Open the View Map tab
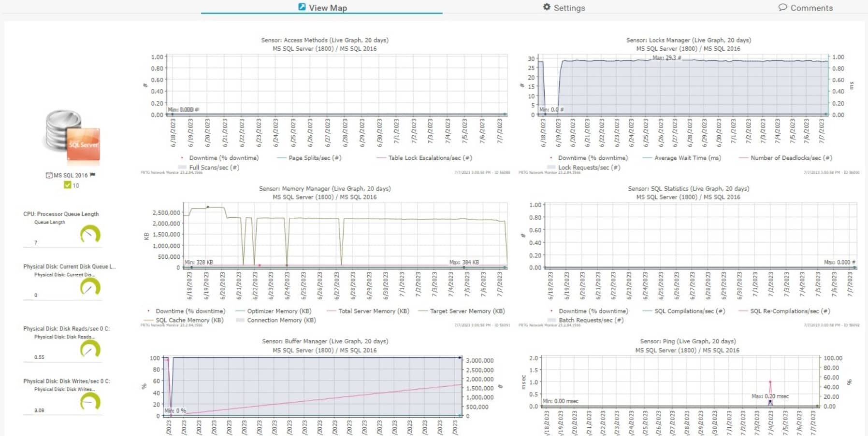 pyautogui.click(x=322, y=7)
